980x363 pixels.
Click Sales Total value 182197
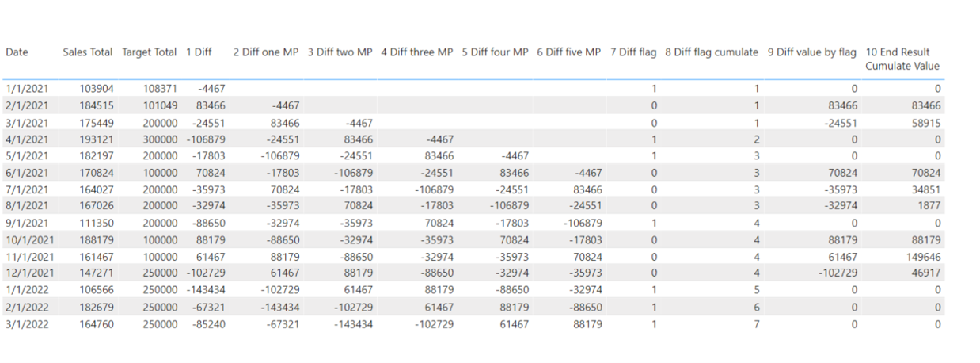[96, 155]
